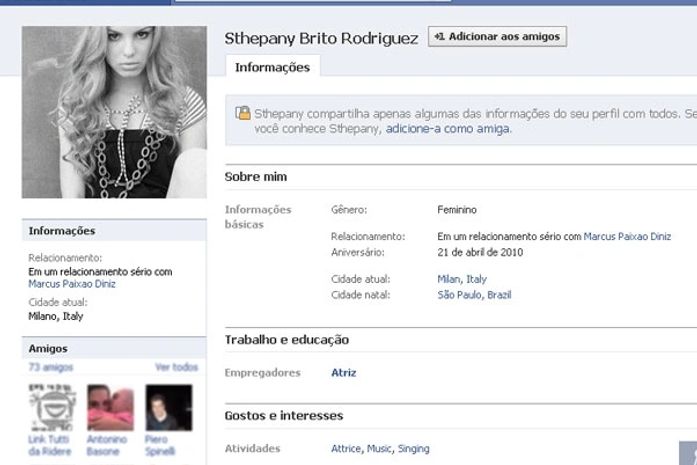697x465 pixels.
Task: Click the Singing activity link
Action: click(413, 449)
